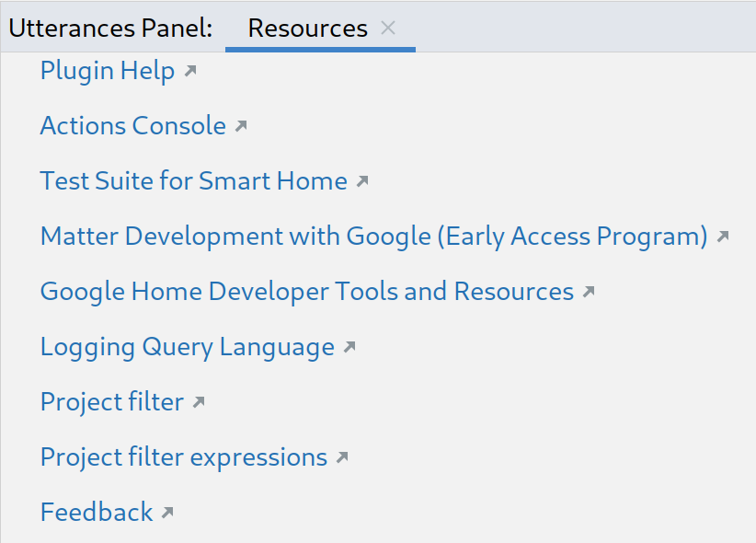This screenshot has width=756, height=543.
Task: Open the Actions Console link
Action: [x=132, y=126]
